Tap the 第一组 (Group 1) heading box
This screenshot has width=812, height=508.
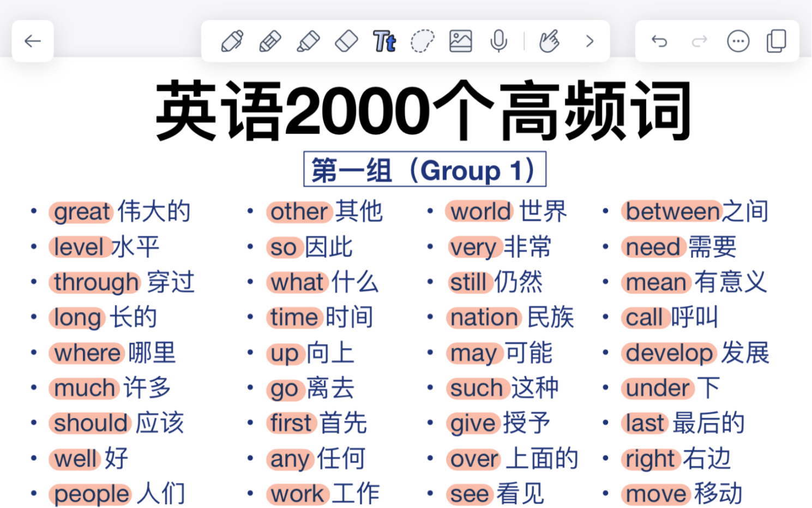(425, 169)
